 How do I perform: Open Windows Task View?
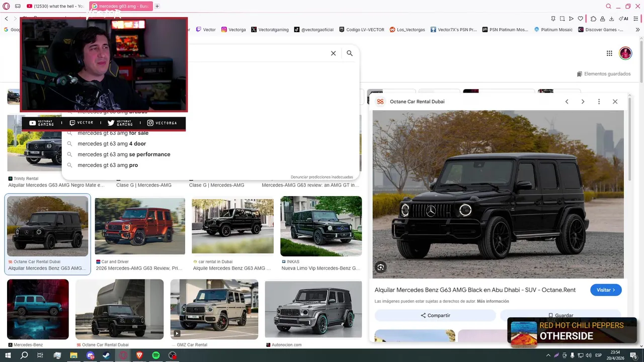point(40,355)
